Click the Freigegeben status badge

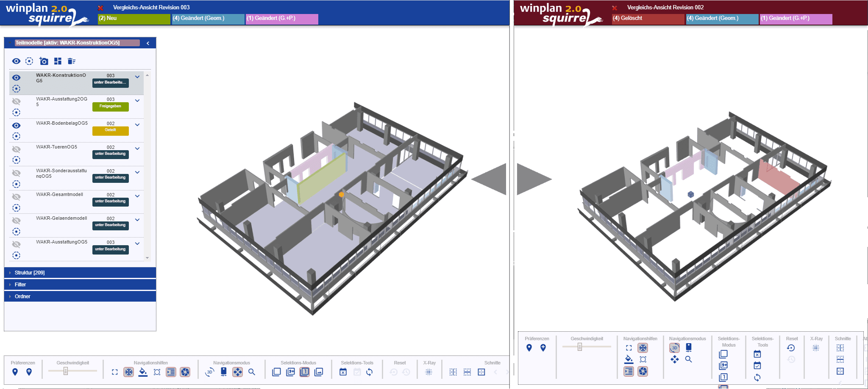[111, 106]
